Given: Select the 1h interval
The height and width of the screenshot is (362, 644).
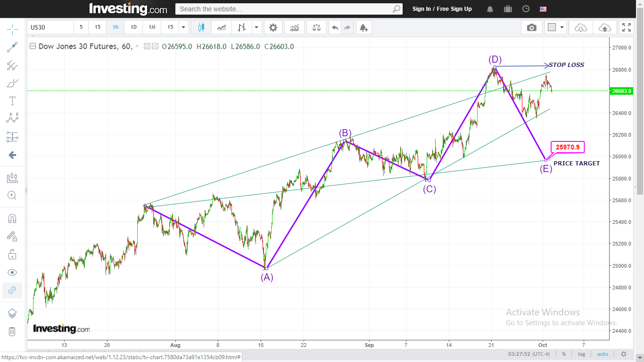Looking at the screenshot, I should click(116, 27).
